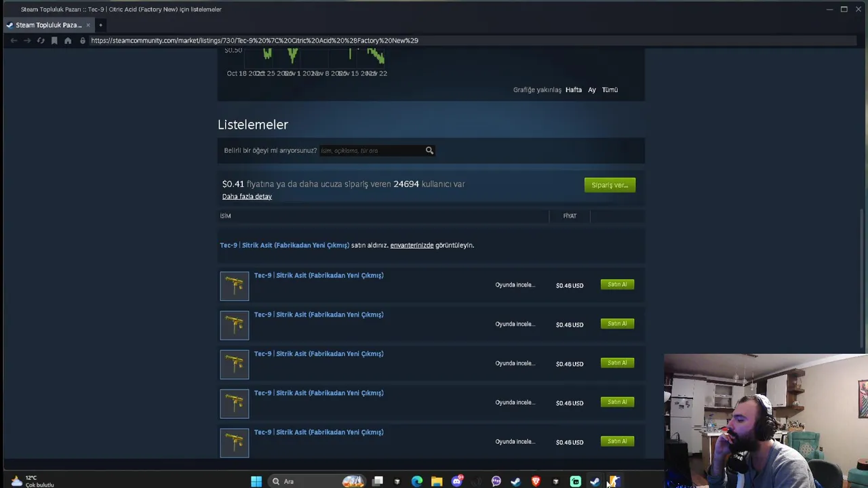Click Oyunda incele on the first listing
868x488 pixels.
coord(515,285)
